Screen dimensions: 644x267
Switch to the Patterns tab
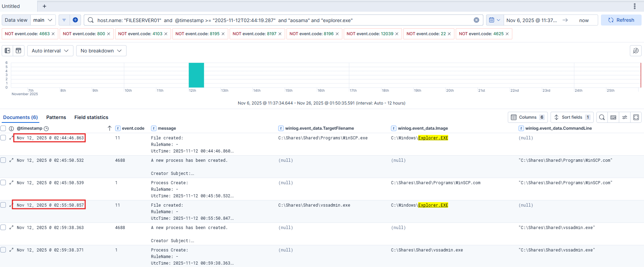tap(56, 117)
